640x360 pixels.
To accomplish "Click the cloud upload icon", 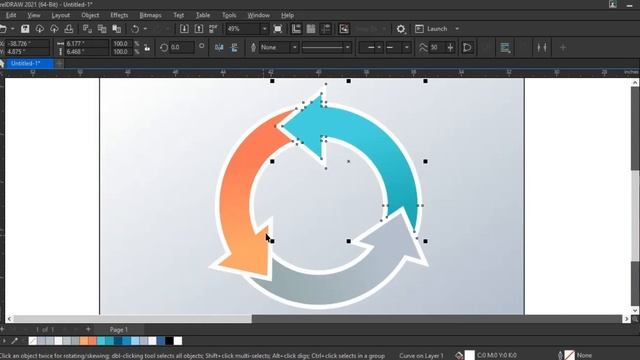I will tap(54, 29).
